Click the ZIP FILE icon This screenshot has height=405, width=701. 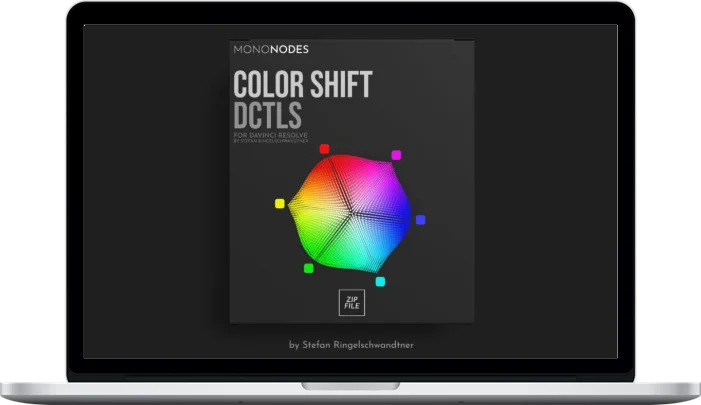[x=351, y=302]
